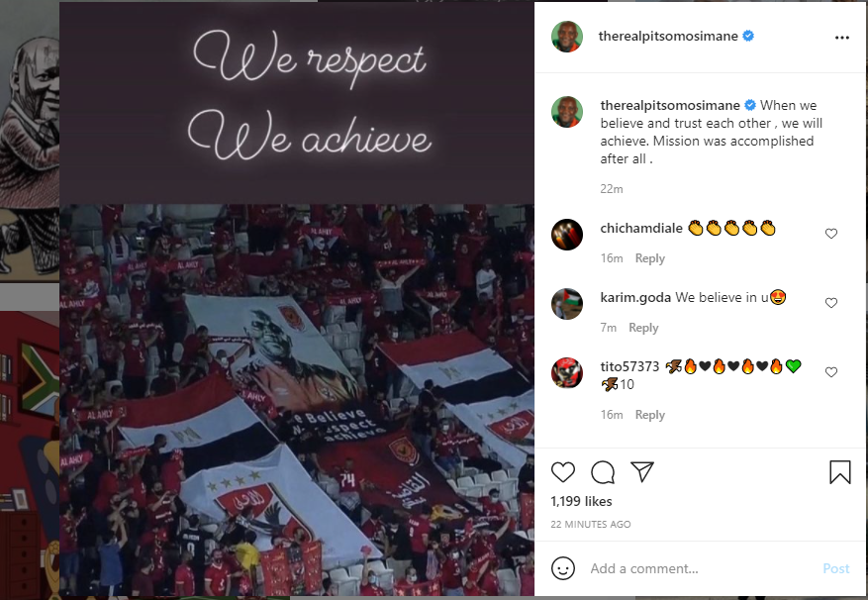Like tito57373's comment
This screenshot has width=868, height=600.
click(831, 372)
